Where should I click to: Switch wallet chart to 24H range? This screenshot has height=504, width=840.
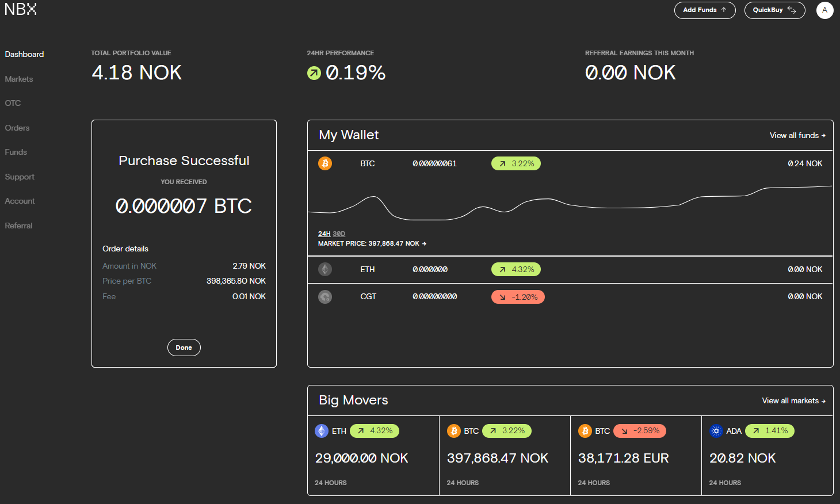click(324, 234)
